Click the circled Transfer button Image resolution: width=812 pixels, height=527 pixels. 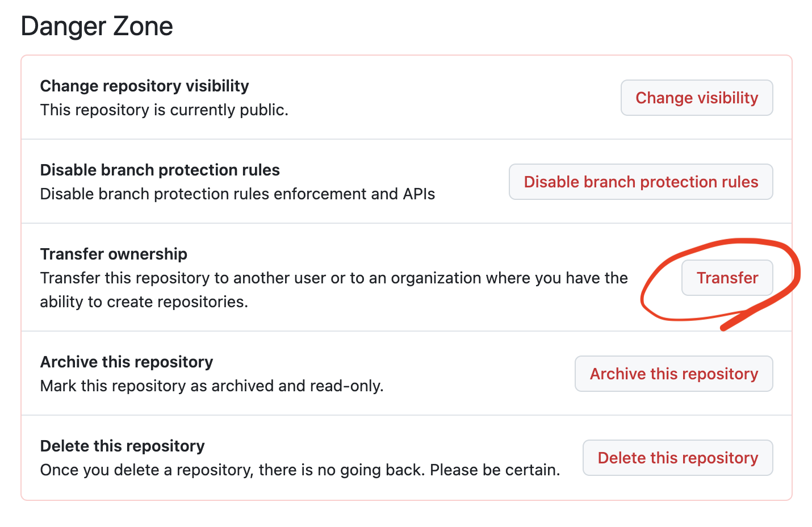pyautogui.click(x=727, y=278)
